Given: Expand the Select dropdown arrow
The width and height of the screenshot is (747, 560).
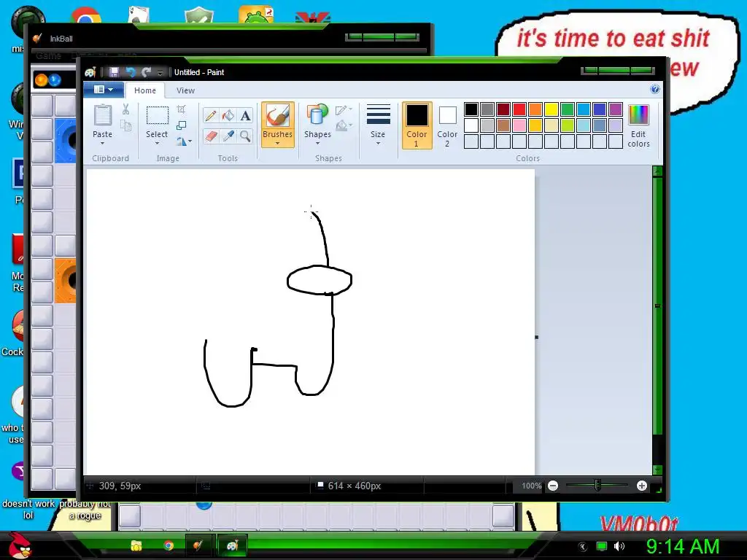Looking at the screenshot, I should [x=157, y=144].
